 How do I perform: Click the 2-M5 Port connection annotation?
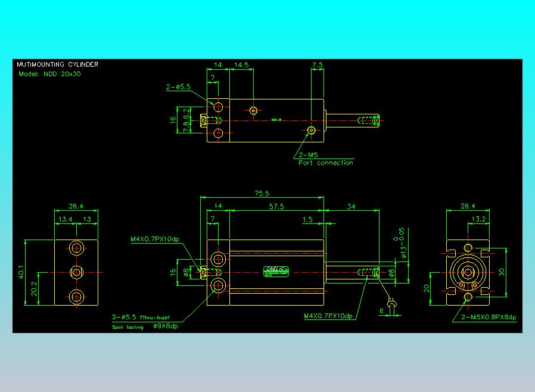326,159
